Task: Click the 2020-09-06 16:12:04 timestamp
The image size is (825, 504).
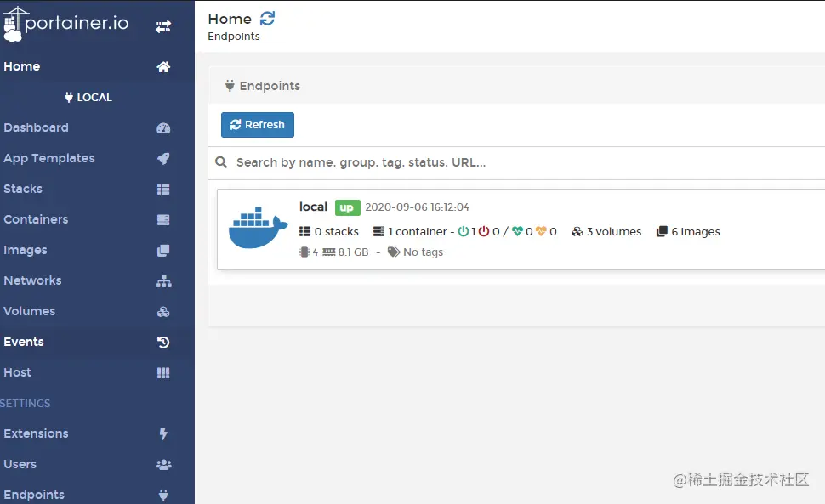Action: click(418, 207)
